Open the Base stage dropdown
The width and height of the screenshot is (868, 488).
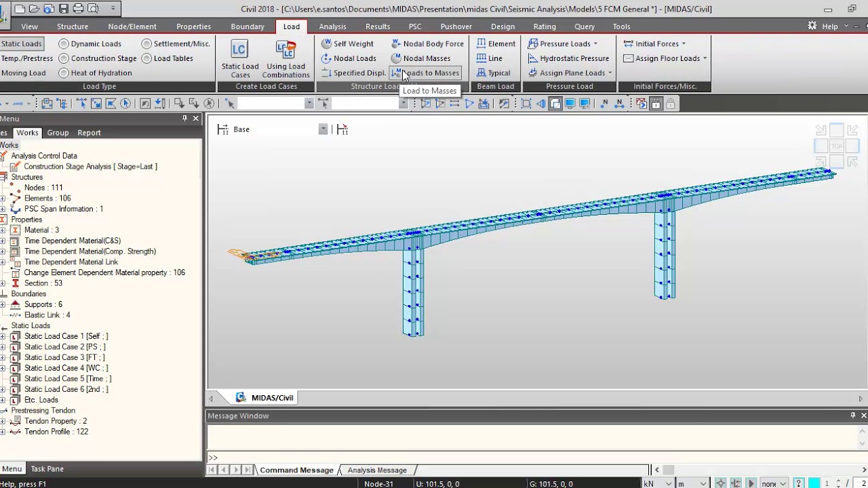coord(323,129)
